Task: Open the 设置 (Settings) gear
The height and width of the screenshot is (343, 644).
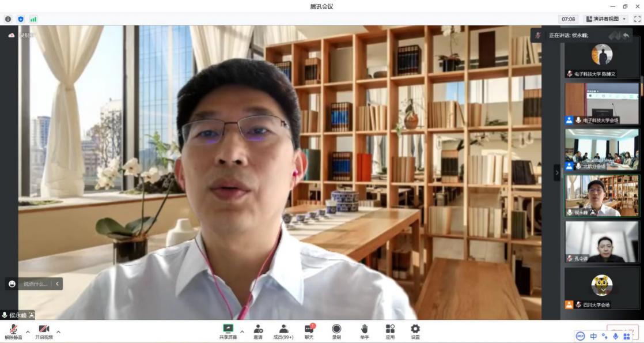Action: [x=415, y=331]
